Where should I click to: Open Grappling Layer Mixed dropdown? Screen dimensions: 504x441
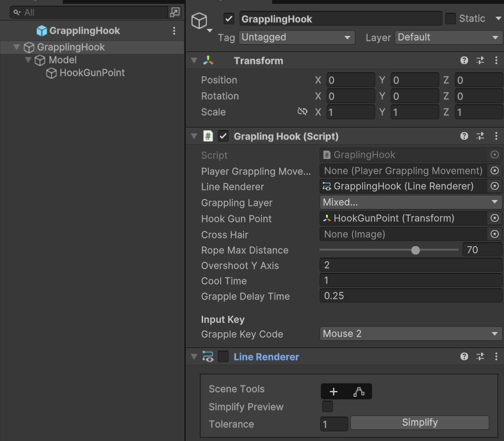[411, 202]
